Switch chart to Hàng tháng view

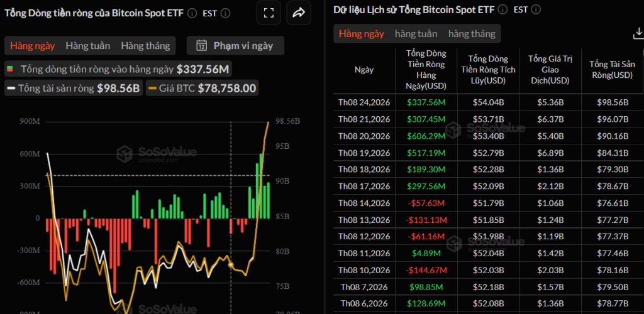pyautogui.click(x=145, y=45)
